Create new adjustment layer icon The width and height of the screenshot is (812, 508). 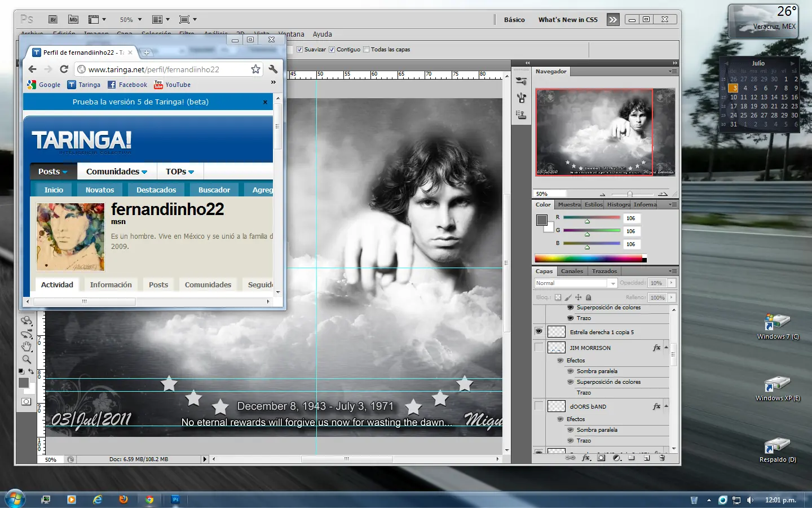click(x=616, y=458)
